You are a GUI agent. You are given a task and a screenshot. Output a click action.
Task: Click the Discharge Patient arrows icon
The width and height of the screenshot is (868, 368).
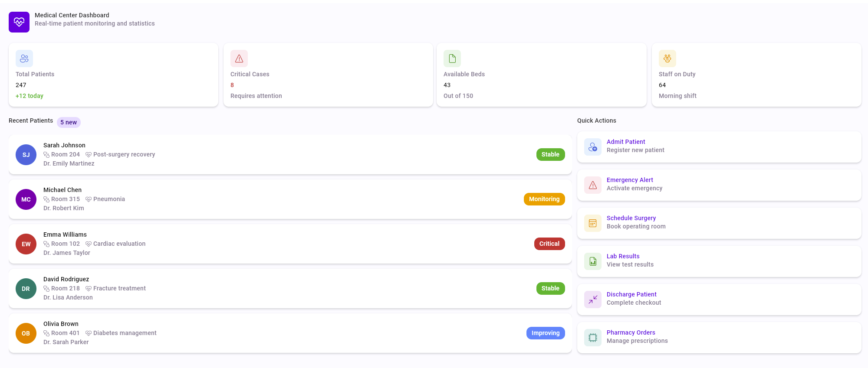tap(593, 300)
